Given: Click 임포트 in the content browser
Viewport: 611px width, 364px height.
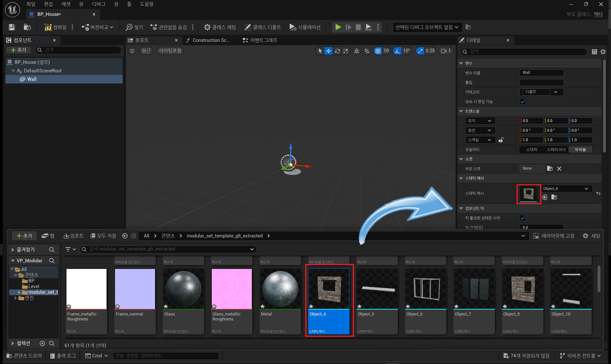Looking at the screenshot, I should pos(73,236).
